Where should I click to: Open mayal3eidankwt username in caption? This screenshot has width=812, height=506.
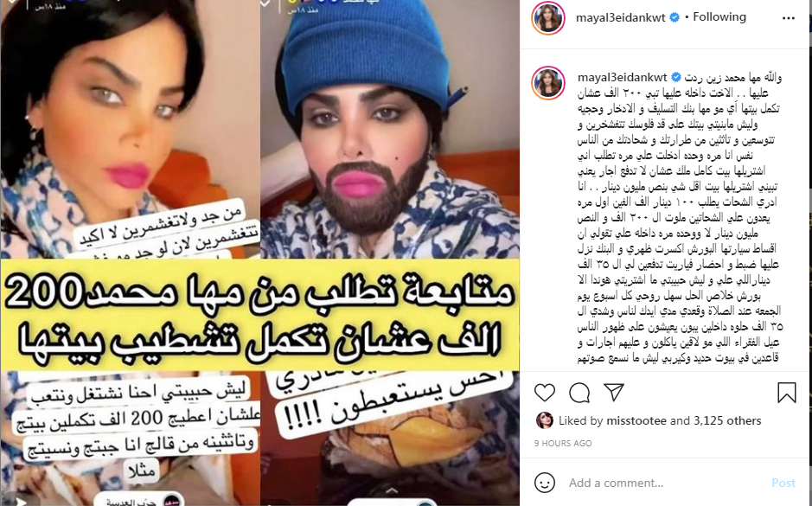click(x=622, y=78)
